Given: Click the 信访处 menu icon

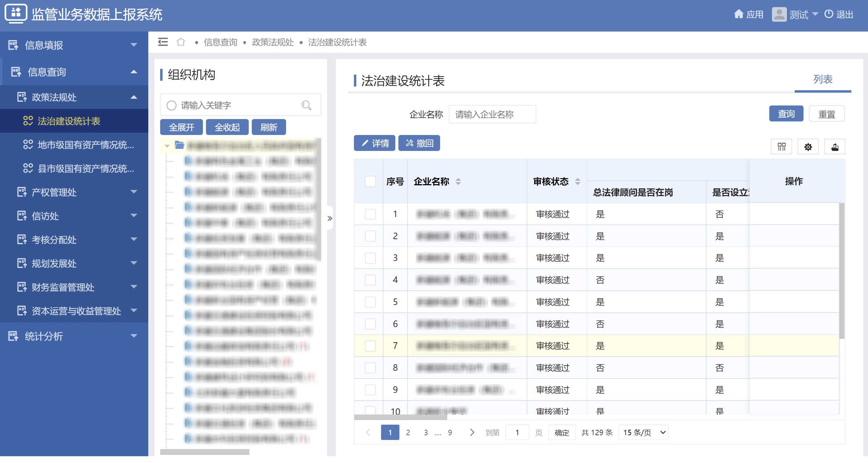Looking at the screenshot, I should (x=22, y=216).
